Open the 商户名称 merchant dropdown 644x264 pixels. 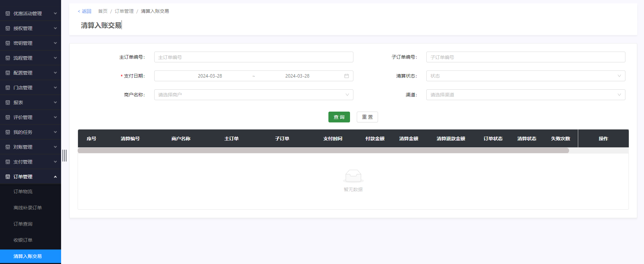point(253,95)
